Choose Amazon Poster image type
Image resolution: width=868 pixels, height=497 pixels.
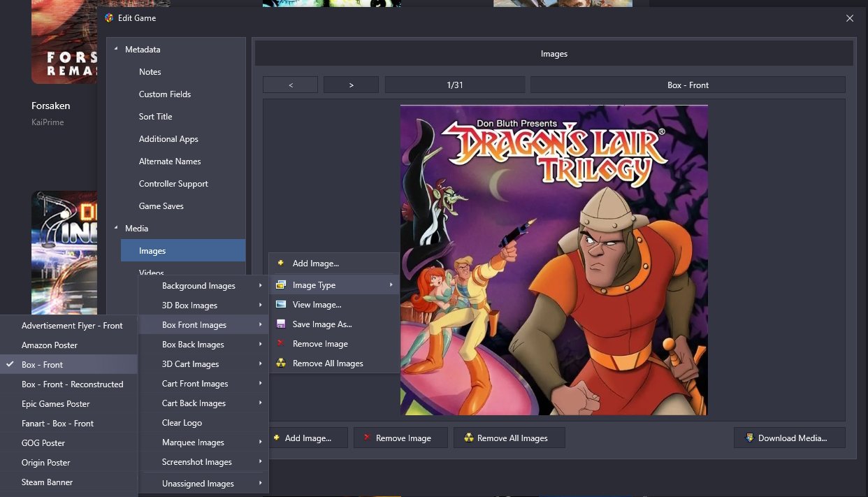point(68,345)
